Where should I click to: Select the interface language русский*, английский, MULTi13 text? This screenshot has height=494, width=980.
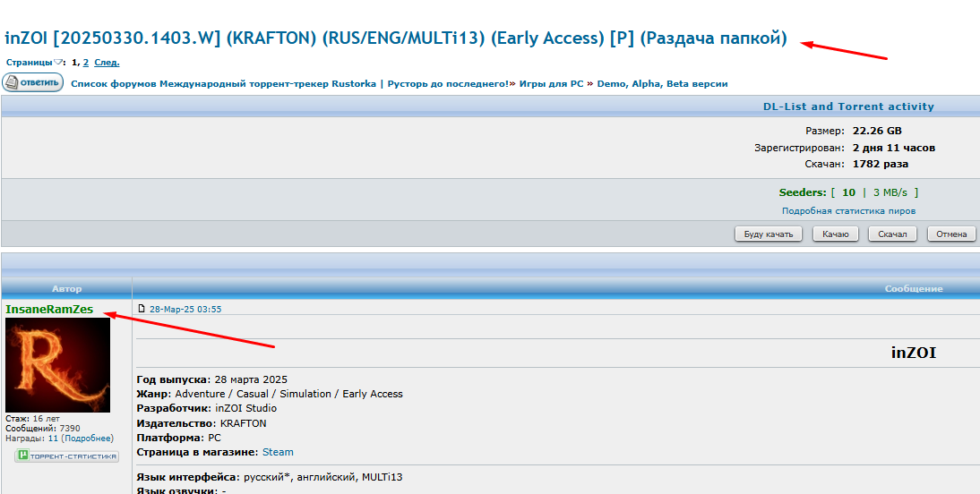(322, 477)
